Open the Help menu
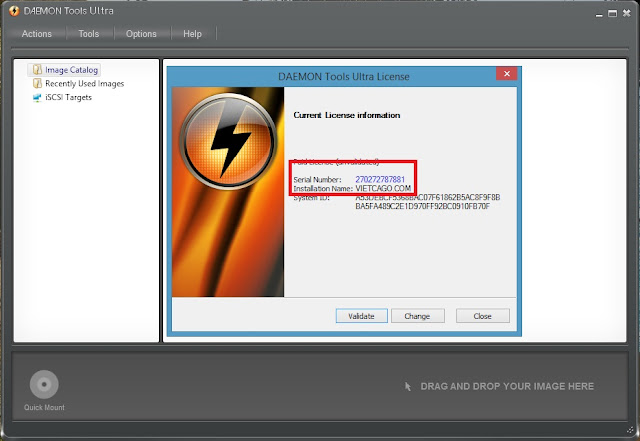The height and width of the screenshot is (441, 640). (x=192, y=34)
